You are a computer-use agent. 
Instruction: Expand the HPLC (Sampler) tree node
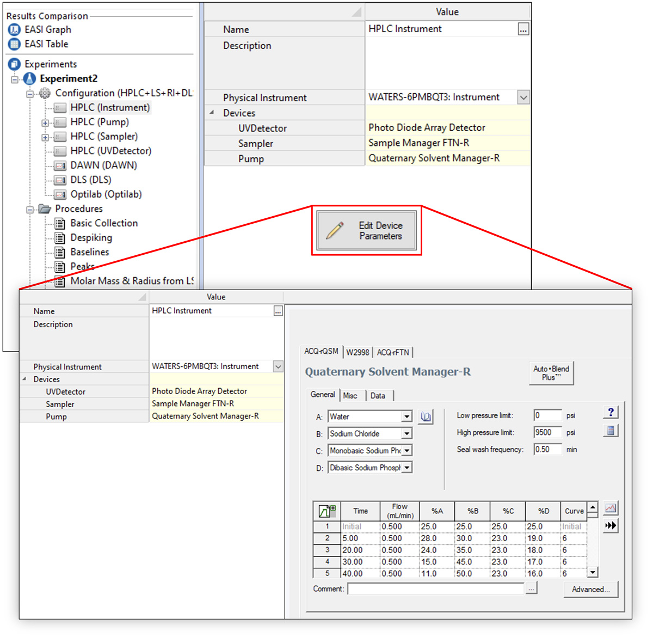[45, 137]
